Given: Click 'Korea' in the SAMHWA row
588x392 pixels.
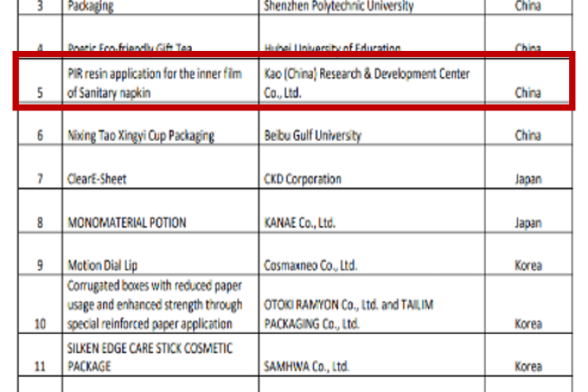Looking at the screenshot, I should (x=528, y=354).
